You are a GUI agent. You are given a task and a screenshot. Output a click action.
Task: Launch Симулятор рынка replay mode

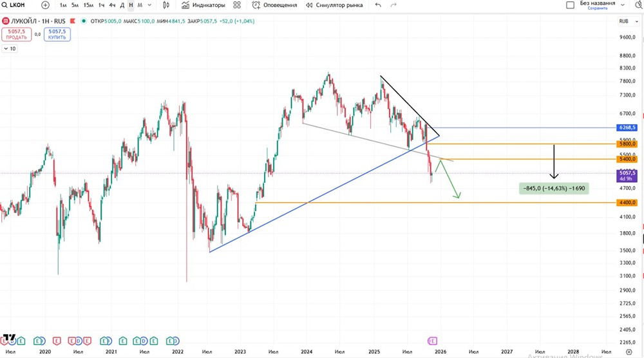[x=334, y=5]
